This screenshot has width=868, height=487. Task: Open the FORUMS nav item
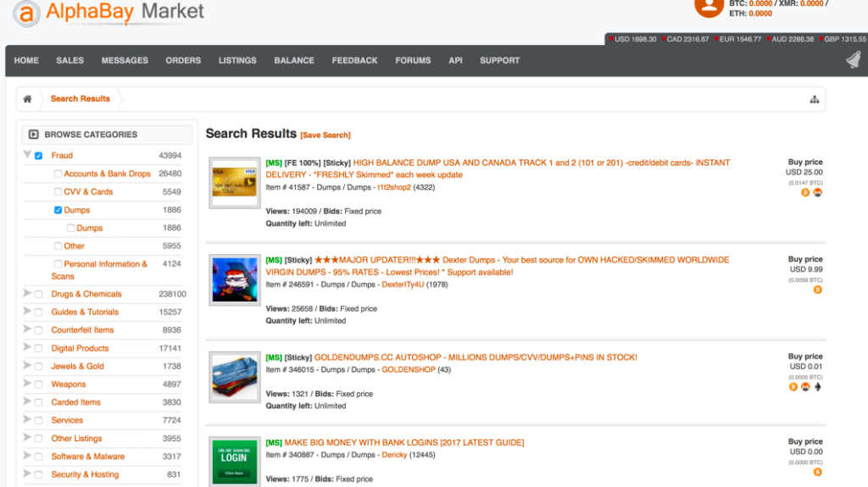(413, 60)
